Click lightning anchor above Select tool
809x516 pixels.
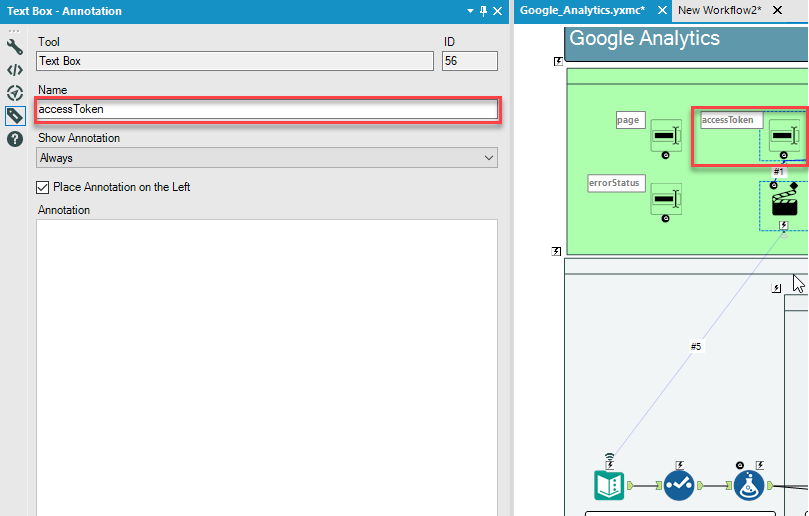[679, 465]
